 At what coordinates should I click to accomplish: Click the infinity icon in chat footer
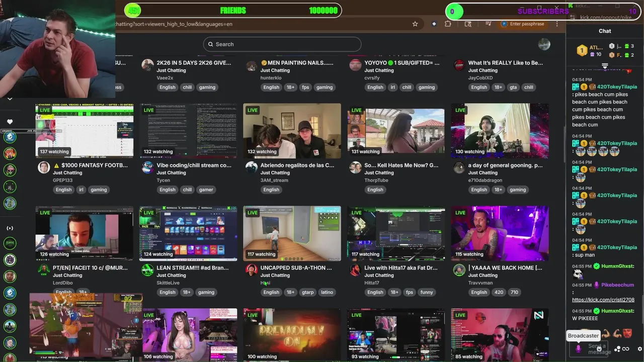coord(626,349)
